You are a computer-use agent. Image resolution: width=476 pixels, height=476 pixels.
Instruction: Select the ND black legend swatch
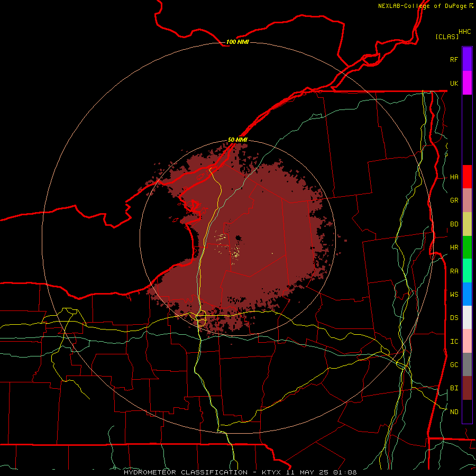467,411
